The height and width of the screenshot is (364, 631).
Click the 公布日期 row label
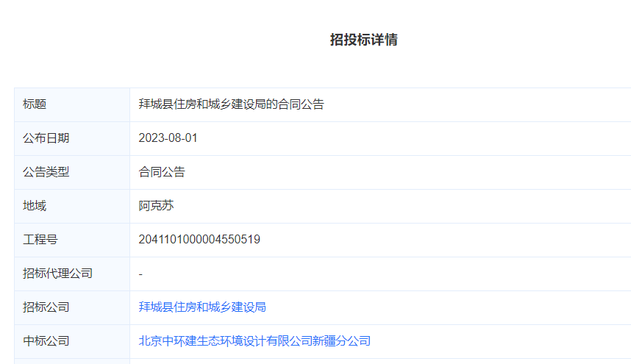point(46,138)
